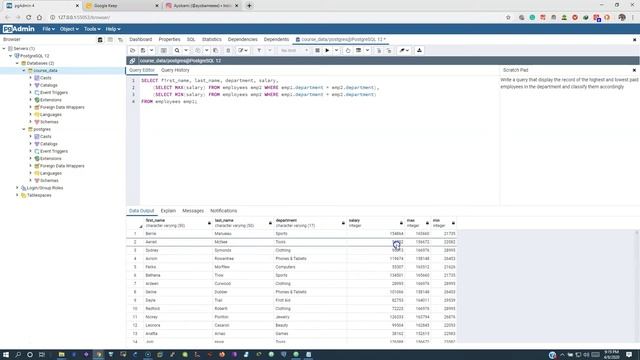Run the query with the Execute play icon

[327, 51]
